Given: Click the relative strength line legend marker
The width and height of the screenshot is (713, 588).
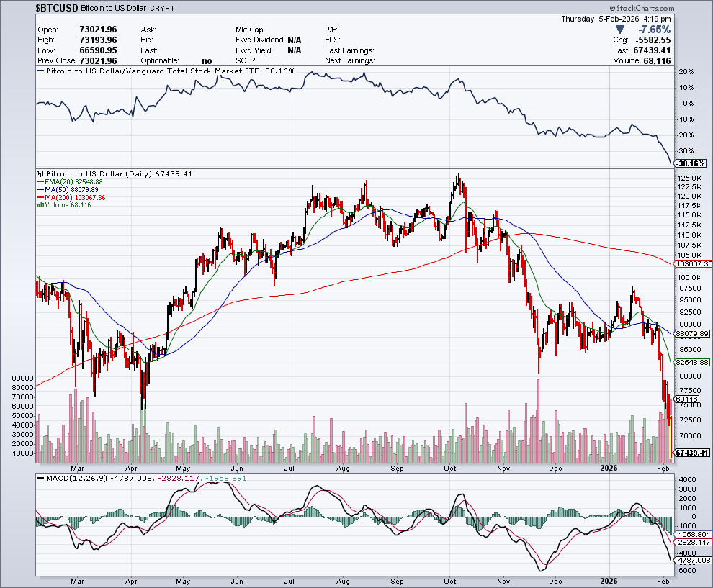Looking at the screenshot, I should click(40, 72).
